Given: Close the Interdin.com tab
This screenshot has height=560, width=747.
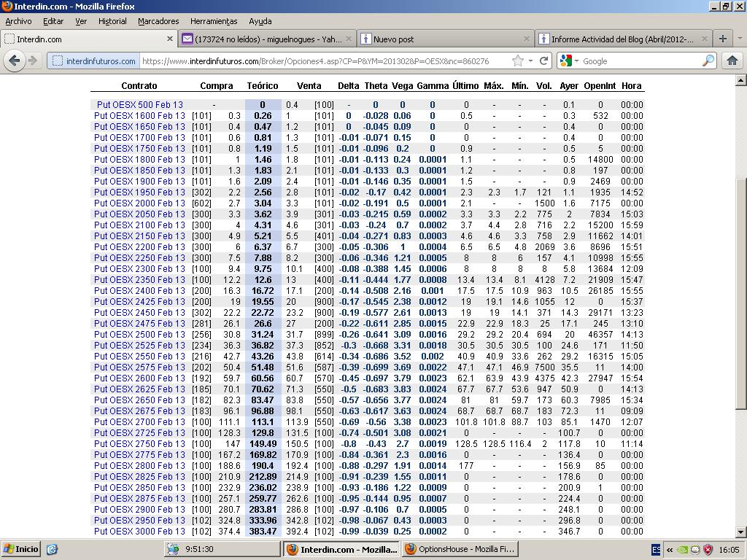Looking at the screenshot, I should (x=170, y=39).
